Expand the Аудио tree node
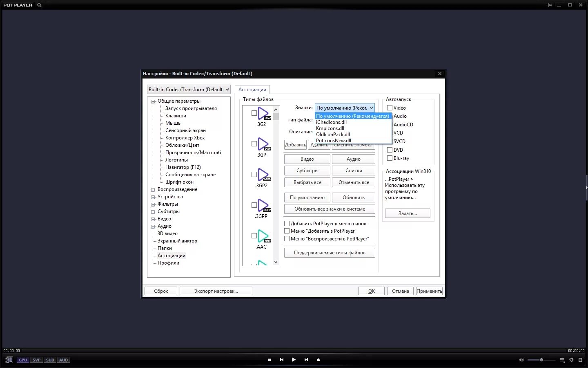The image size is (588, 368). (153, 227)
